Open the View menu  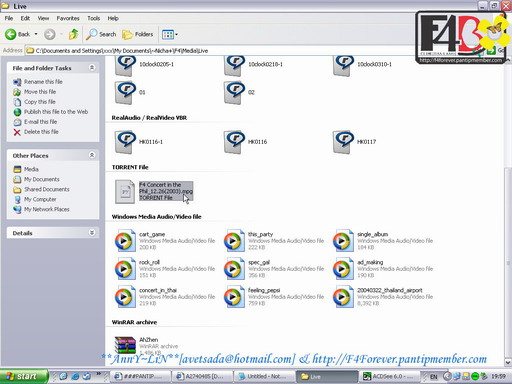pos(43,18)
